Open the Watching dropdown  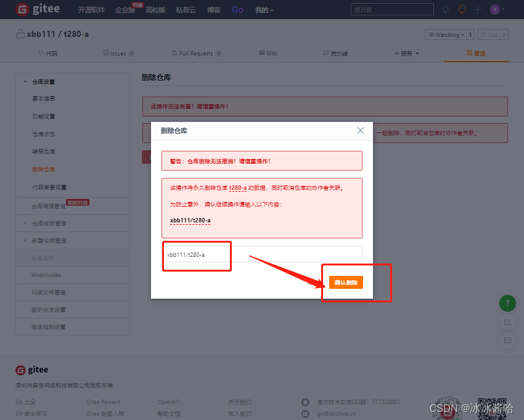(446, 34)
